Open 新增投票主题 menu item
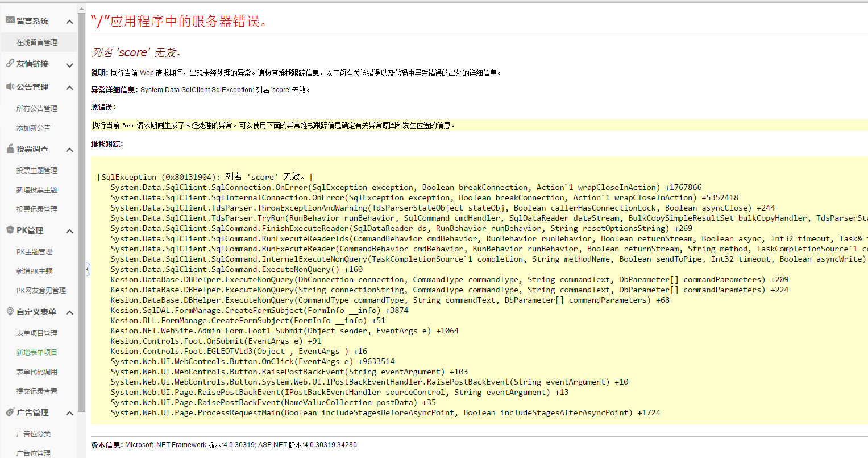This screenshot has width=868, height=458. click(37, 189)
